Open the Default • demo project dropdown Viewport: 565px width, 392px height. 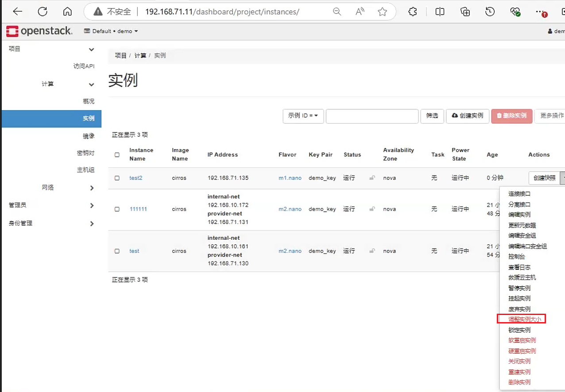[x=111, y=31]
